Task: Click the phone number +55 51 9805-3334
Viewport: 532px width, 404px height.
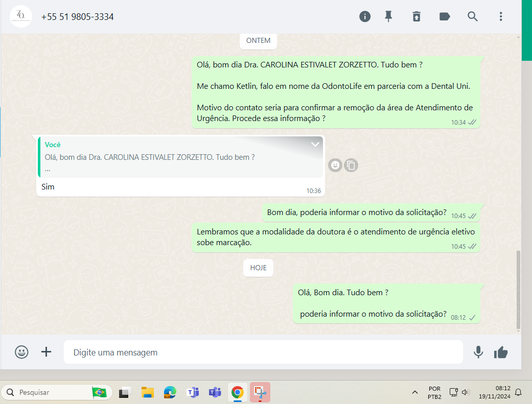Action: (77, 17)
